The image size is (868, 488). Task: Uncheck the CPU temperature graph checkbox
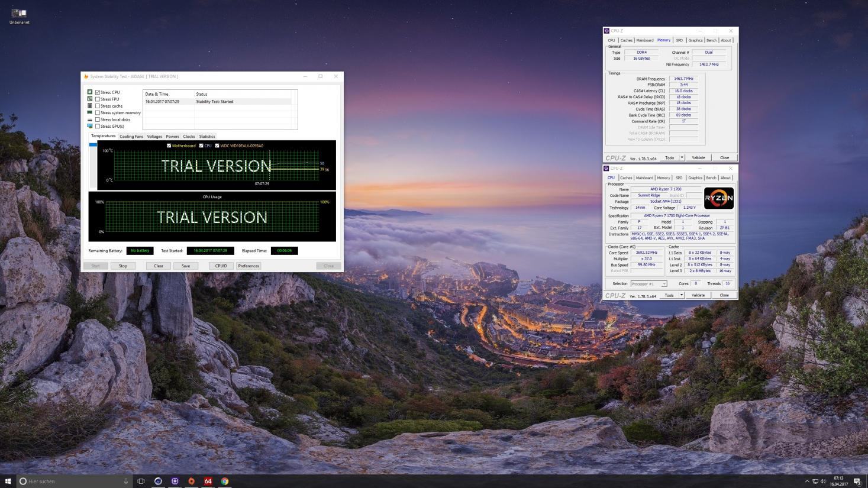201,146
